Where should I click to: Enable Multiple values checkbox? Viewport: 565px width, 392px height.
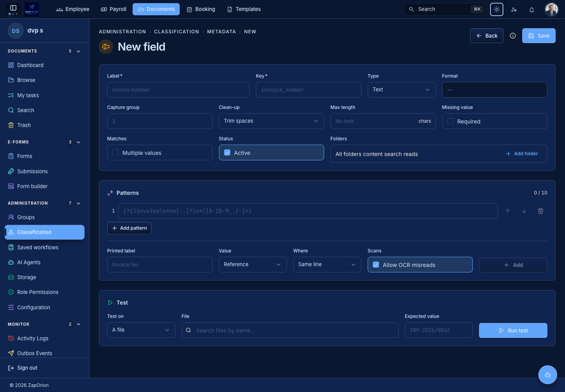[115, 153]
